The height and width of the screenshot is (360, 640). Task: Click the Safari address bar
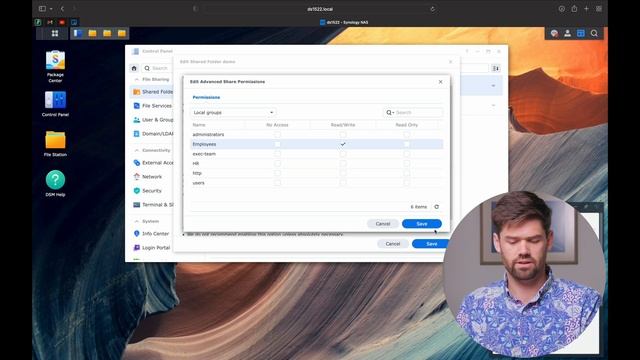[x=320, y=9]
